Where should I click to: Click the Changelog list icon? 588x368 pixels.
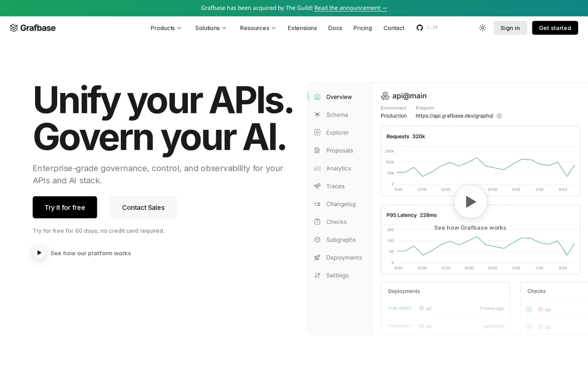[317, 204]
